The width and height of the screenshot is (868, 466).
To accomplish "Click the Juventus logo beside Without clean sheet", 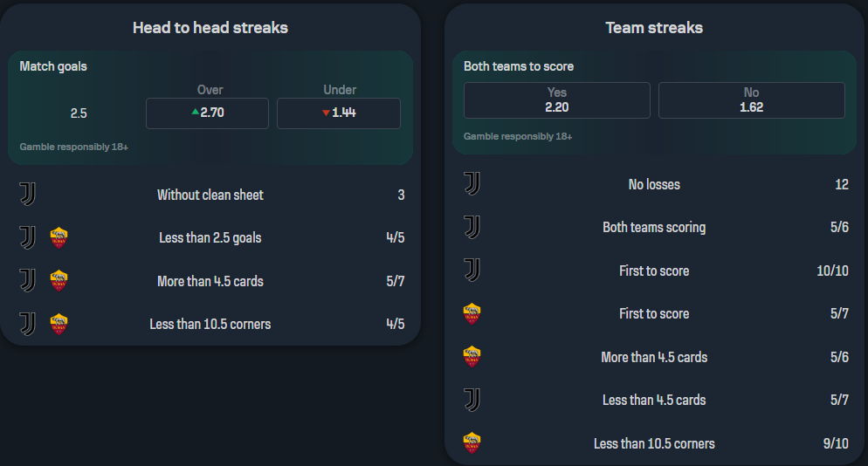I will [x=28, y=195].
